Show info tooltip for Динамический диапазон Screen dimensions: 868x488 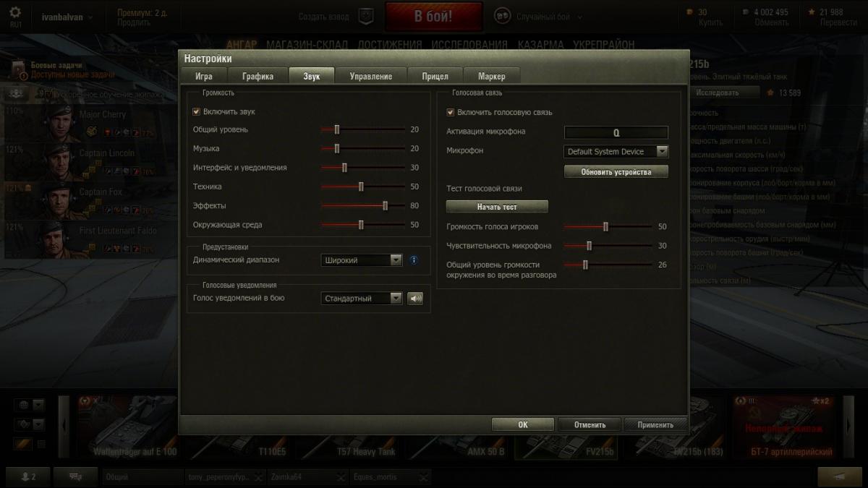[x=414, y=260]
